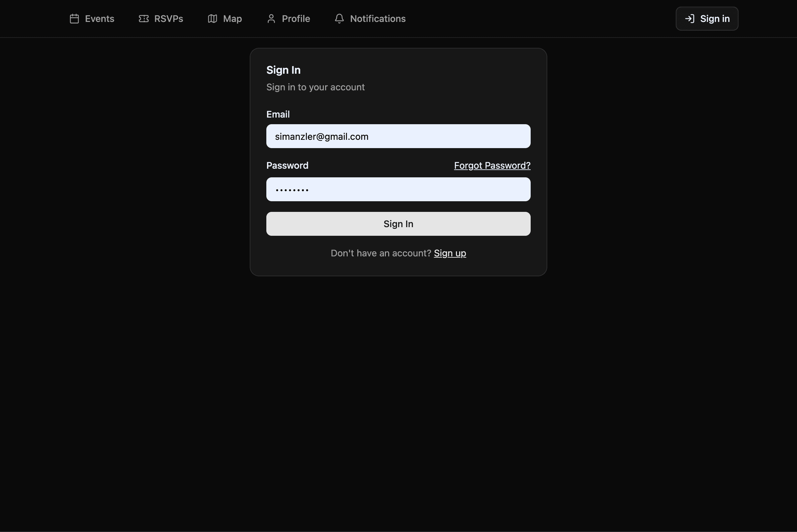Screen dimensions: 797x532
Task: Open the Map nav label
Action: (232, 19)
